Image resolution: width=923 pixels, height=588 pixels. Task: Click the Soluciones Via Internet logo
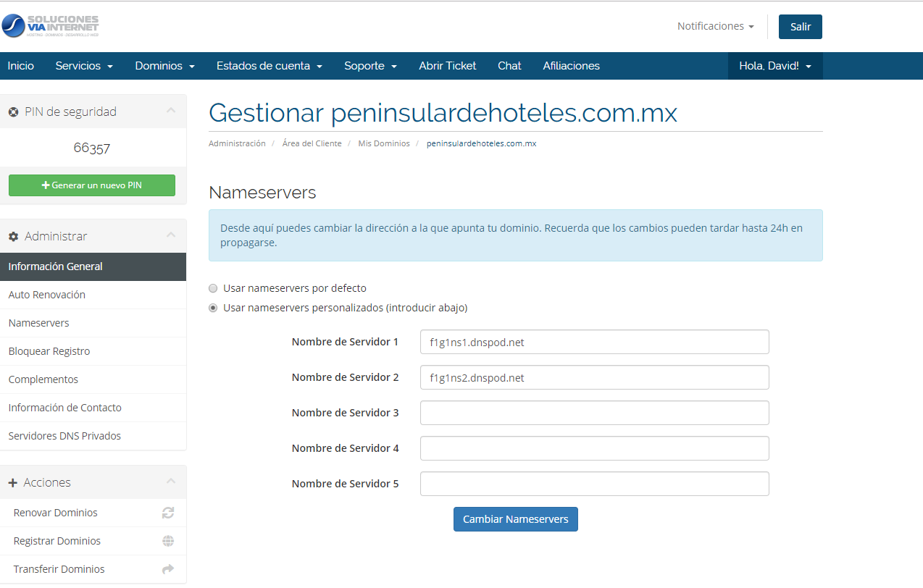[50, 26]
